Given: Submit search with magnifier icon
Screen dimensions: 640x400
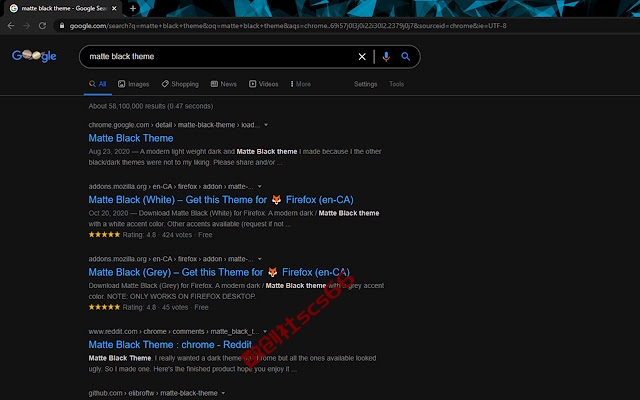Looking at the screenshot, I should (x=405, y=57).
